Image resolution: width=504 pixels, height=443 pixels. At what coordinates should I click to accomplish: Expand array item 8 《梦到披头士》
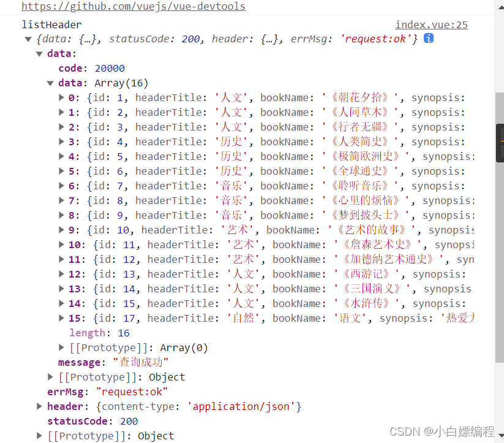tap(61, 215)
